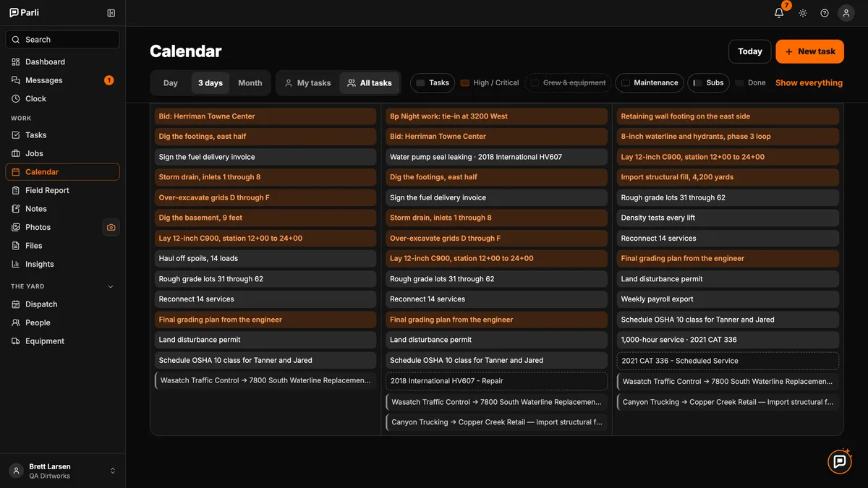The image size is (868, 488).
Task: Click the Tasks sidebar icon
Action: point(16,135)
